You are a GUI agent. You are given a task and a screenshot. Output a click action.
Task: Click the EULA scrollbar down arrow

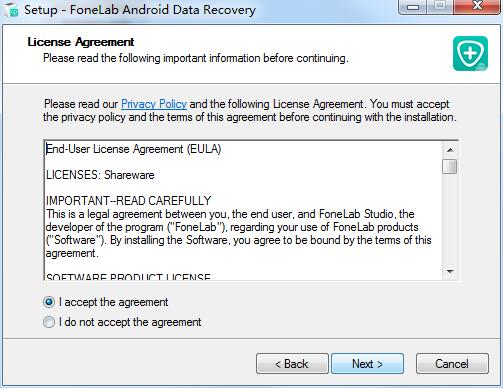pos(450,272)
